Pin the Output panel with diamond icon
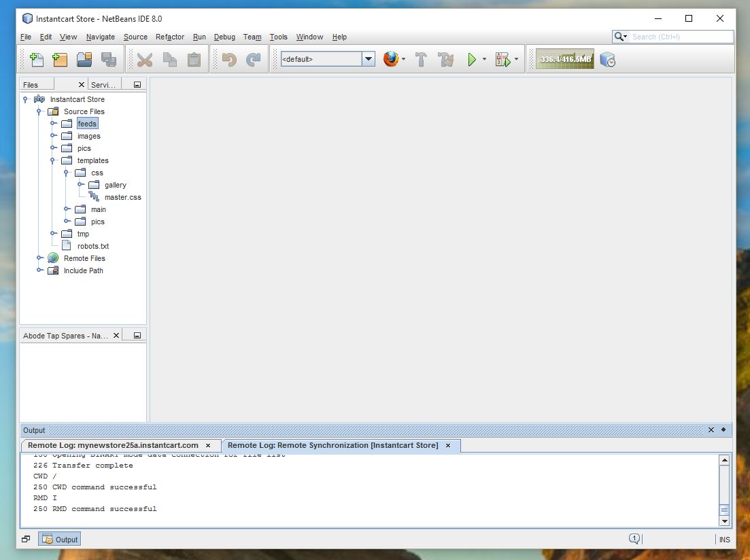 [x=723, y=430]
